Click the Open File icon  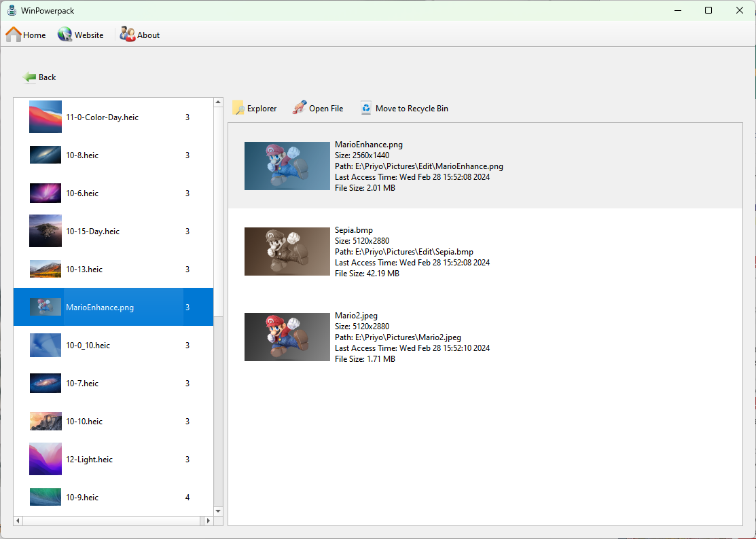300,108
